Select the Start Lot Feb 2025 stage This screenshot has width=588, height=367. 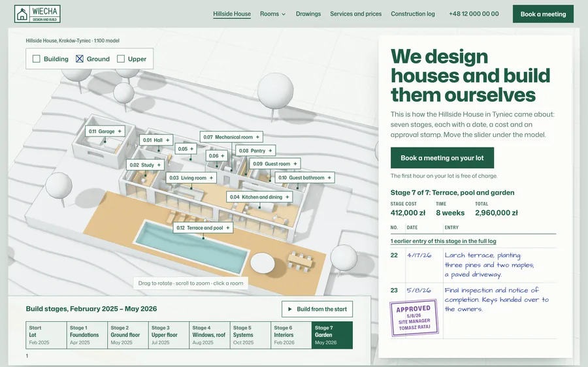click(46, 335)
